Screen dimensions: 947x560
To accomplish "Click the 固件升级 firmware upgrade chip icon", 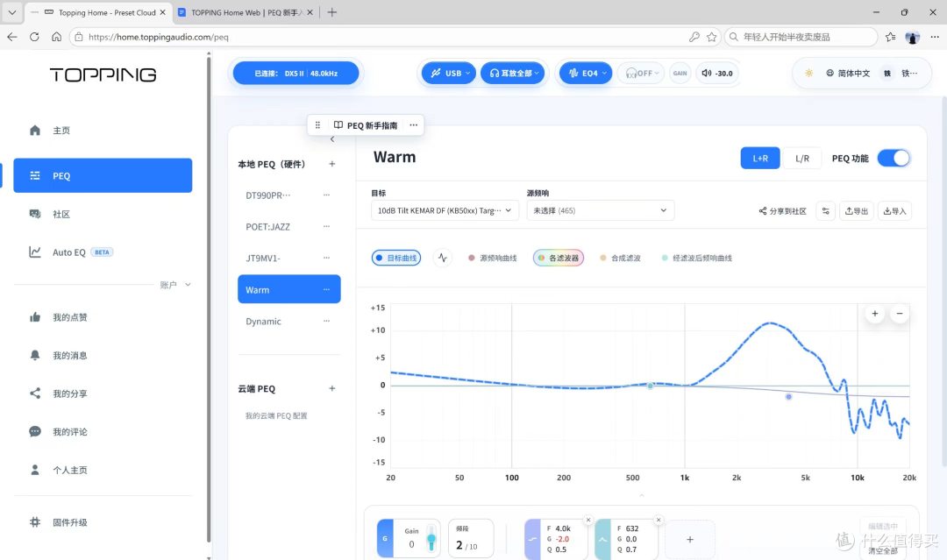I will (x=35, y=522).
